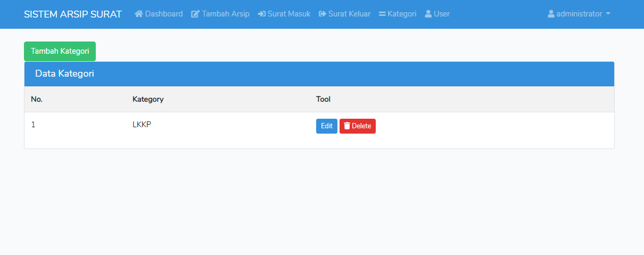Expand the administrator dropdown caret

pos(608,14)
